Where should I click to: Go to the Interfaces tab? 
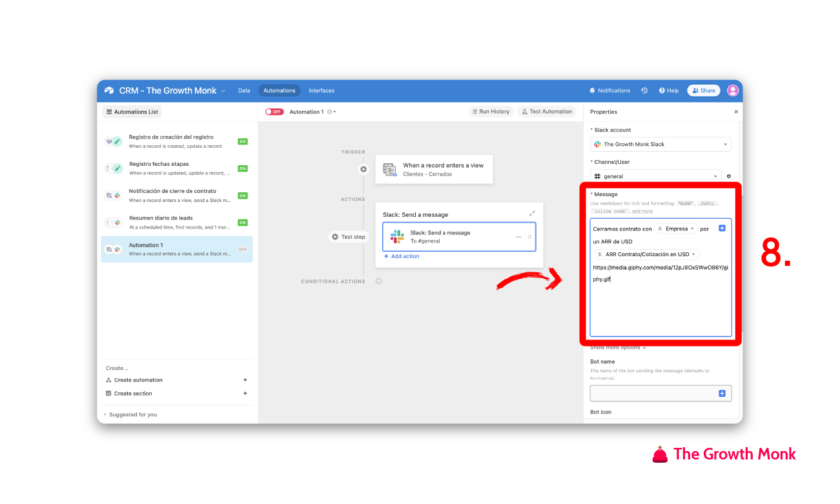coord(322,90)
